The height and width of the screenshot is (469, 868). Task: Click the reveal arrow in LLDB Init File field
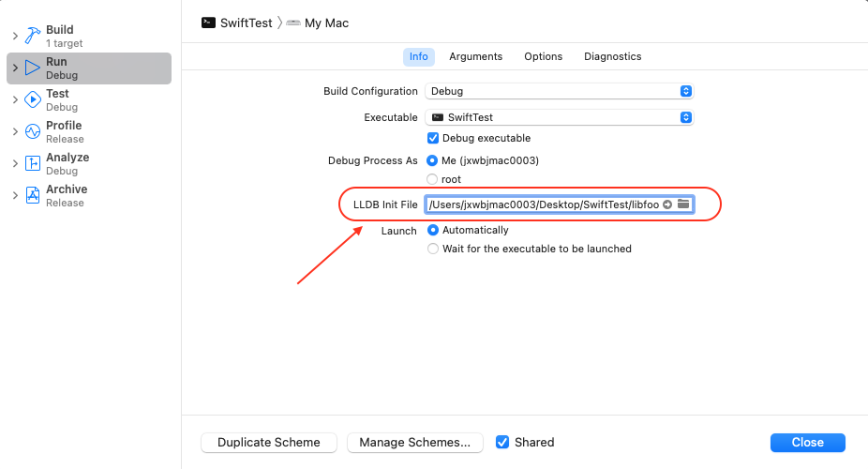(667, 204)
